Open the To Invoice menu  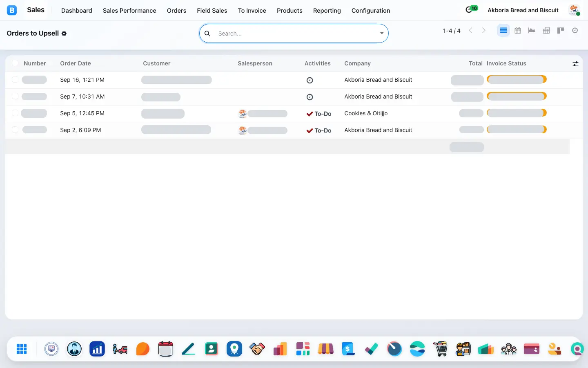[252, 11]
